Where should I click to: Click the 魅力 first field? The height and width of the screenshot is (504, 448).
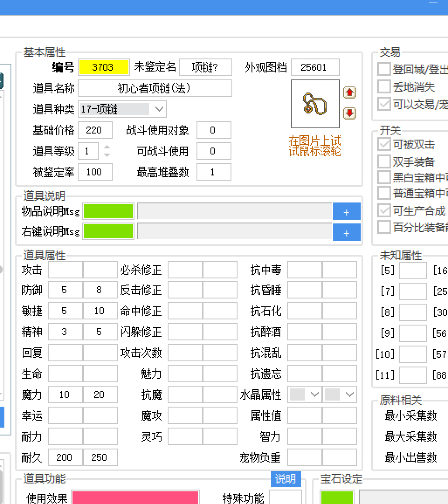pos(185,374)
